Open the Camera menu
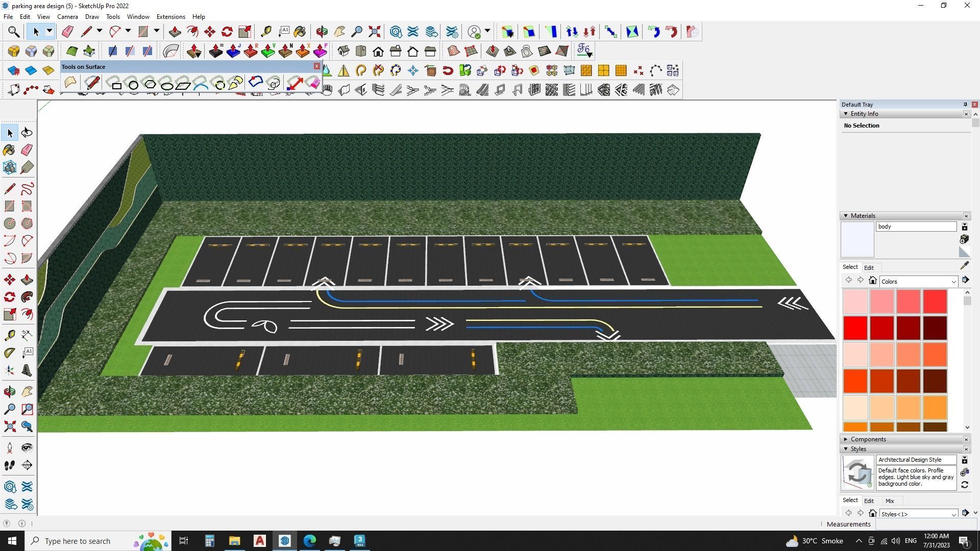This screenshot has width=980, height=551. [67, 17]
